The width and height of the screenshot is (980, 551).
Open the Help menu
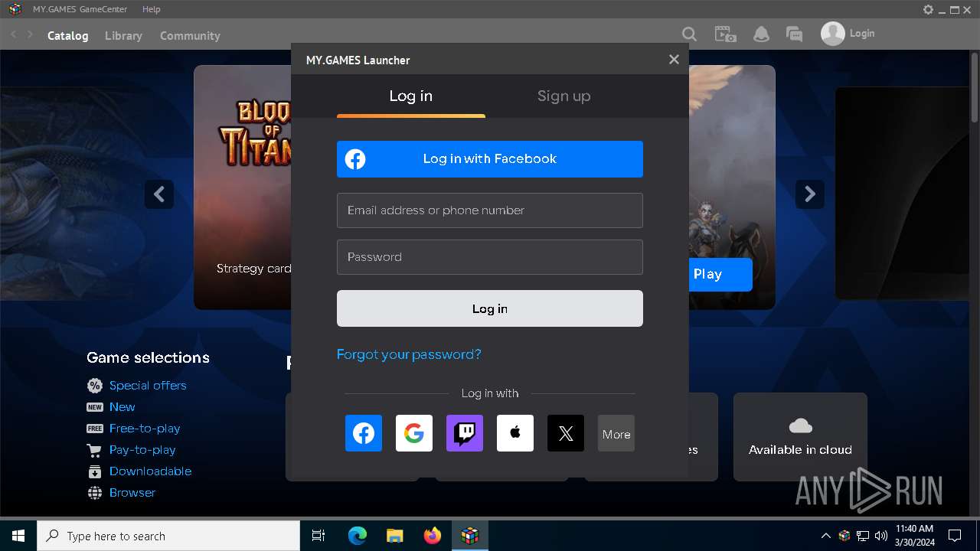(x=152, y=9)
